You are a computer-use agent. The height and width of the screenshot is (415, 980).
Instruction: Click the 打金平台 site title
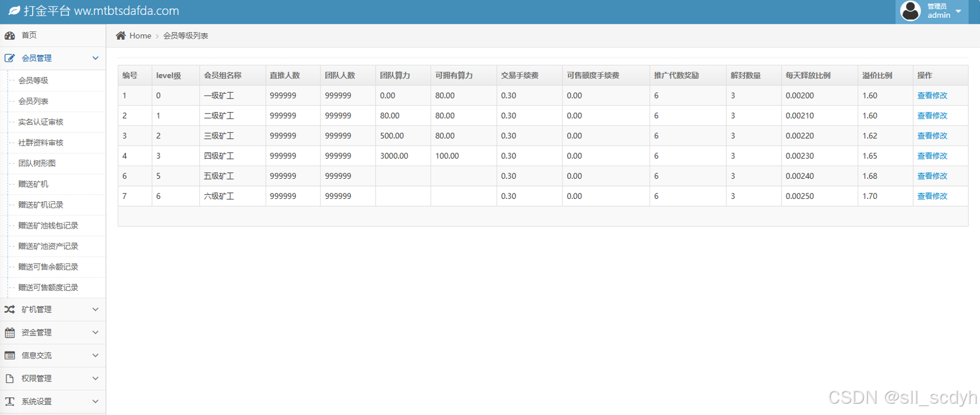click(47, 11)
